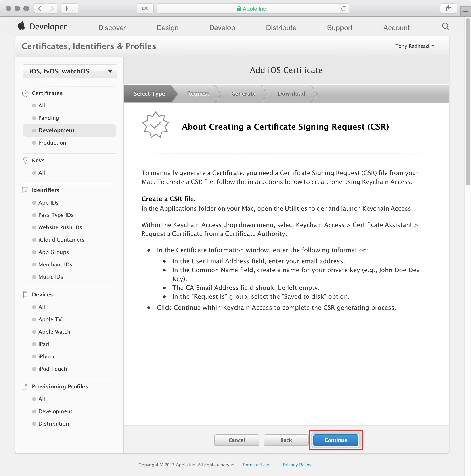Open the Privacy Policy link
The height and width of the screenshot is (476, 471).
coord(297,465)
